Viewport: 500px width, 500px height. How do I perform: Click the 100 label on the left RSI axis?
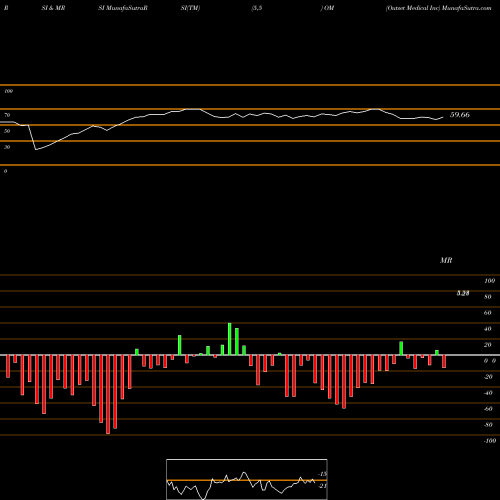(8, 91)
